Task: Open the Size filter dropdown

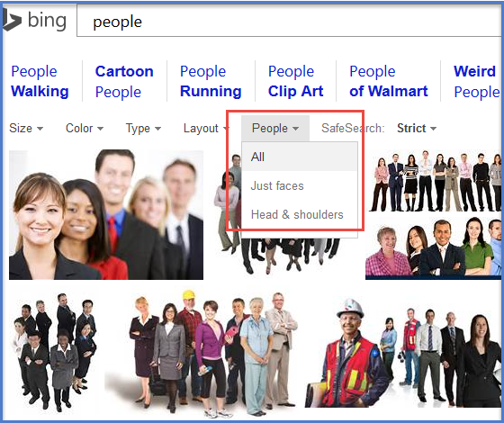Action: click(26, 128)
